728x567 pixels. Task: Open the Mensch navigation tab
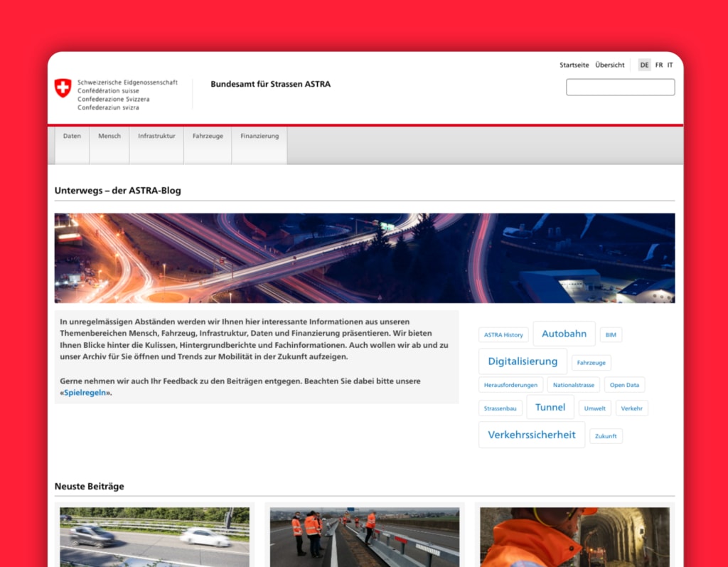point(109,145)
